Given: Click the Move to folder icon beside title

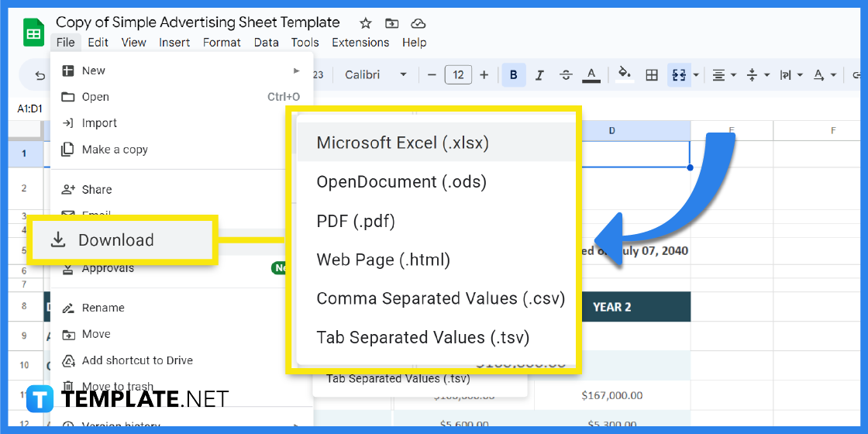Looking at the screenshot, I should click(x=392, y=23).
